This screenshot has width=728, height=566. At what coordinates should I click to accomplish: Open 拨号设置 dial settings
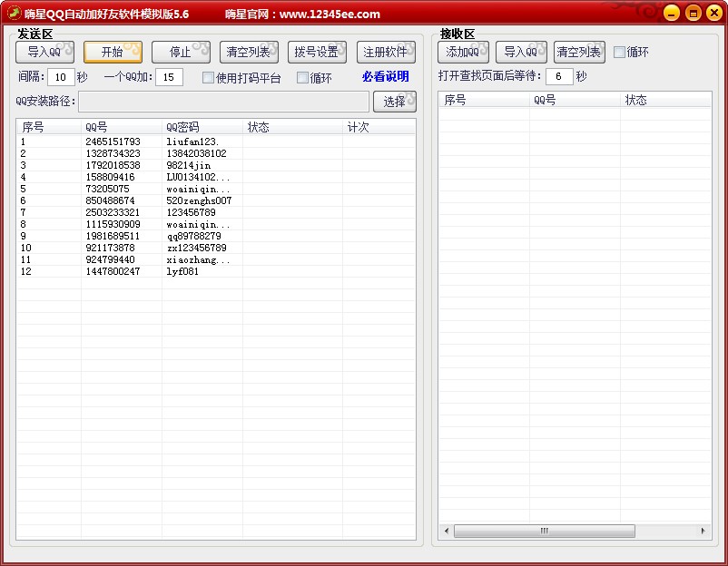(x=317, y=52)
